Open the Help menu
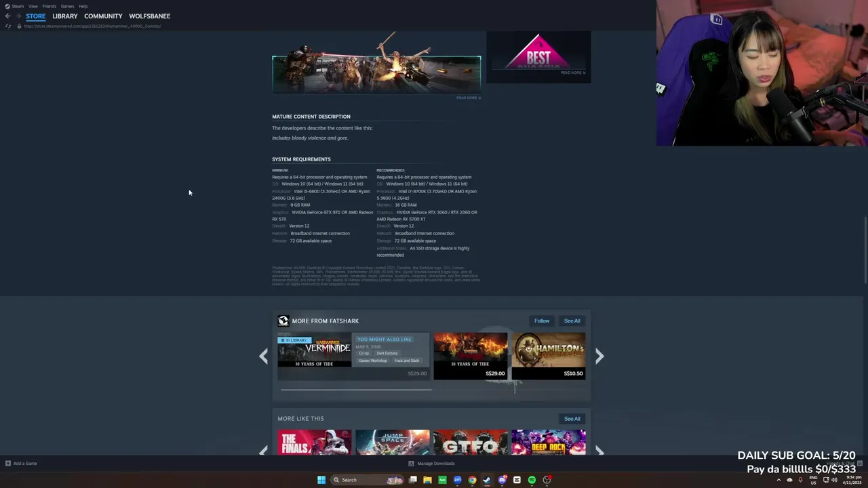Viewport: 868px width, 488px height. click(x=83, y=6)
